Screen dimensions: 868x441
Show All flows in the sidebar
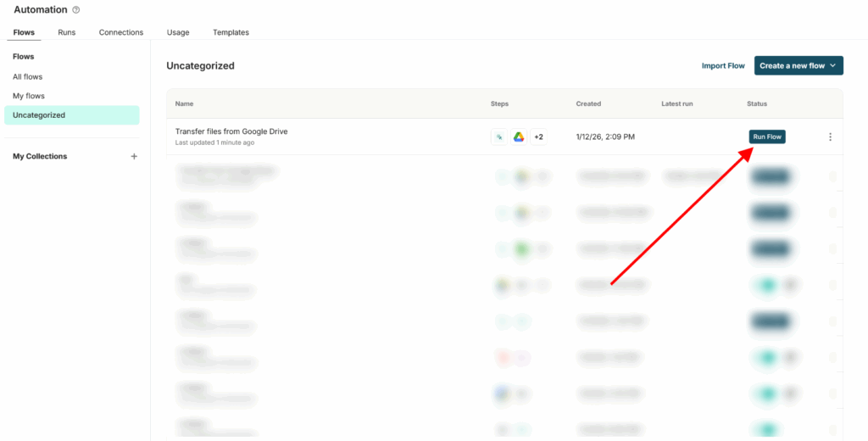(27, 76)
